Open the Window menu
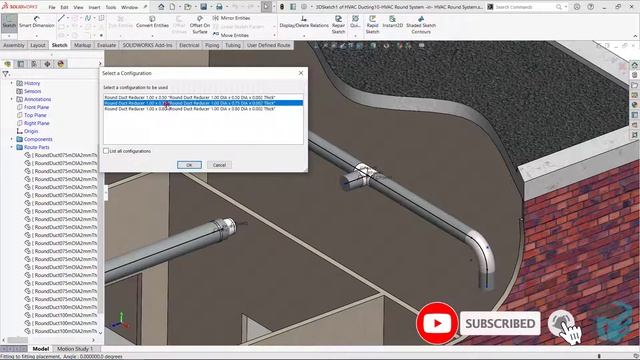Screen dimensions: 640x360 coord(129,7)
